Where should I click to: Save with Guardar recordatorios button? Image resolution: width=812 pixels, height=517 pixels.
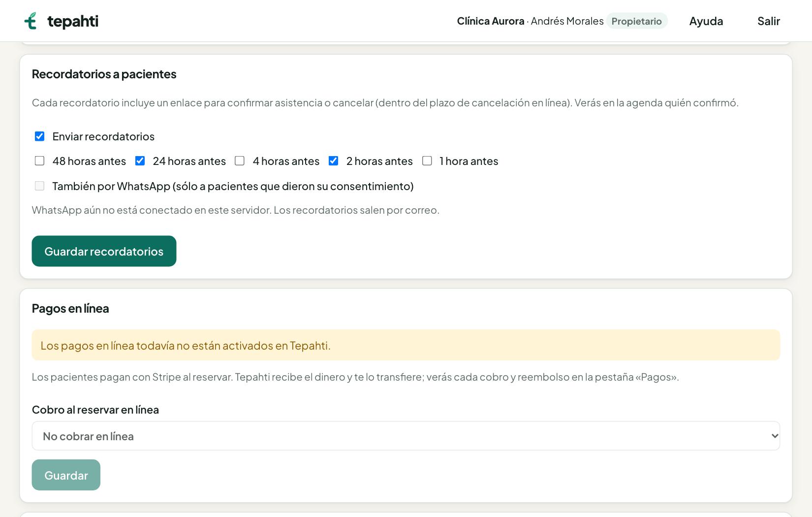(x=104, y=251)
